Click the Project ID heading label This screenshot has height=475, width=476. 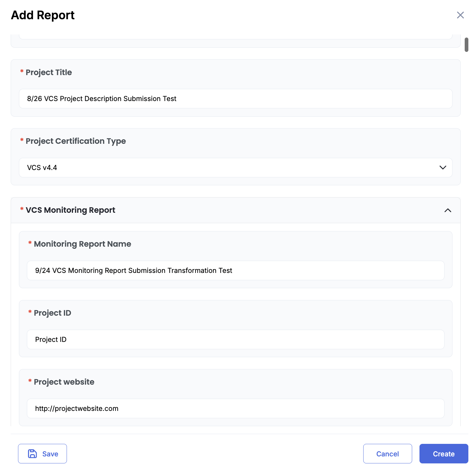click(52, 313)
